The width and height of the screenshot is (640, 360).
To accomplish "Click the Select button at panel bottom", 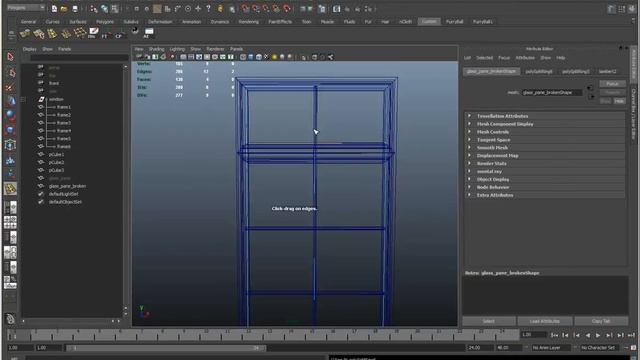I will pos(489,321).
